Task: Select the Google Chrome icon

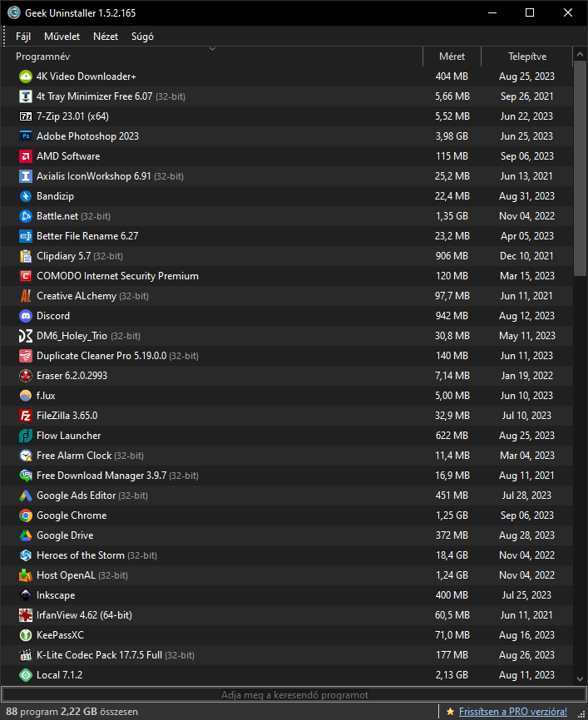Action: [26, 515]
